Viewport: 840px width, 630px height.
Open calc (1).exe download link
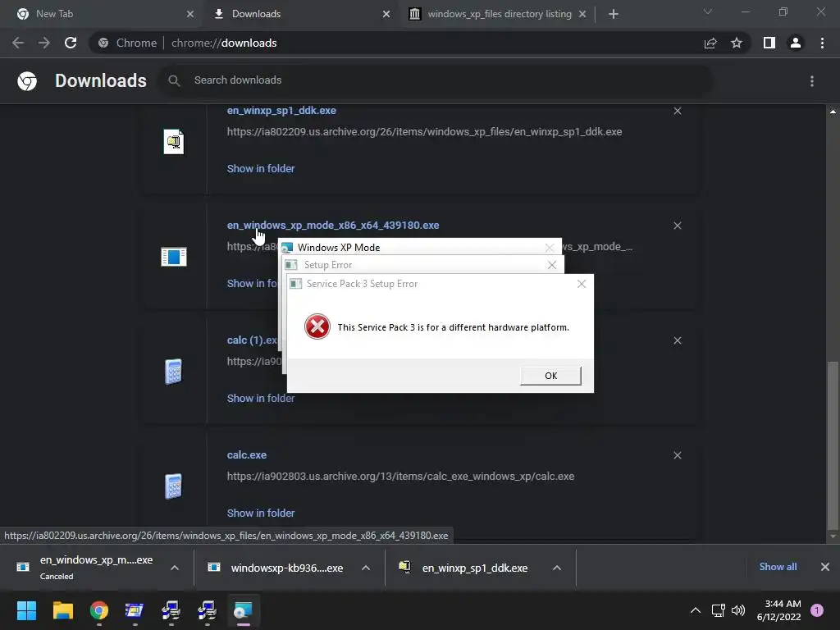[252, 340]
